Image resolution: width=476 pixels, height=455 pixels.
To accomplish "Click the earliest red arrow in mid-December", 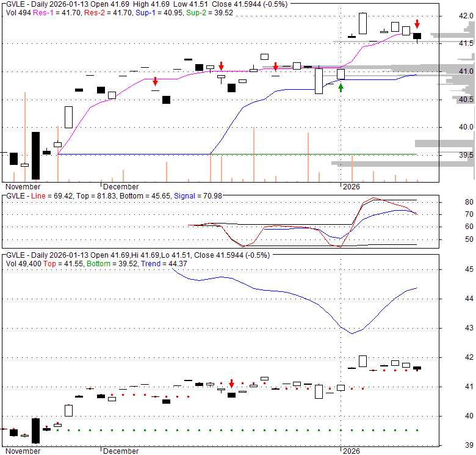I will (156, 81).
